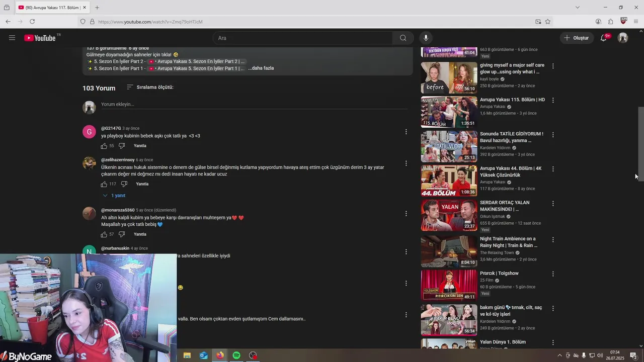Open the notifications bell
Screen dimensions: 644x362
coord(603,38)
